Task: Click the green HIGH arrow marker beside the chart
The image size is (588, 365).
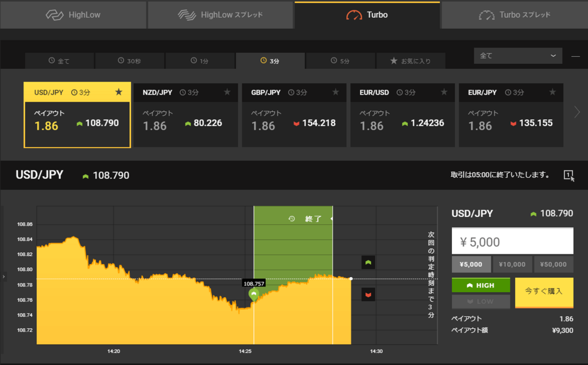Action: coord(368,262)
